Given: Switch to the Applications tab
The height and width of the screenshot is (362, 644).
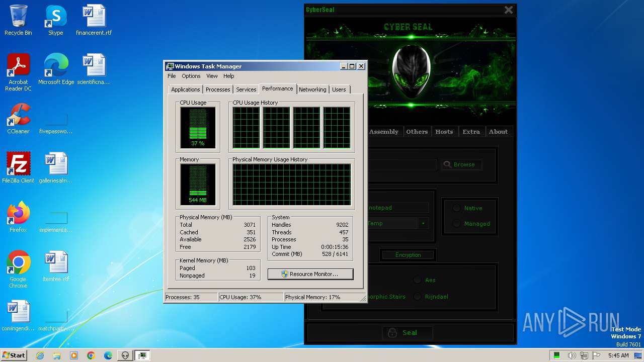Looking at the screenshot, I should tap(186, 89).
